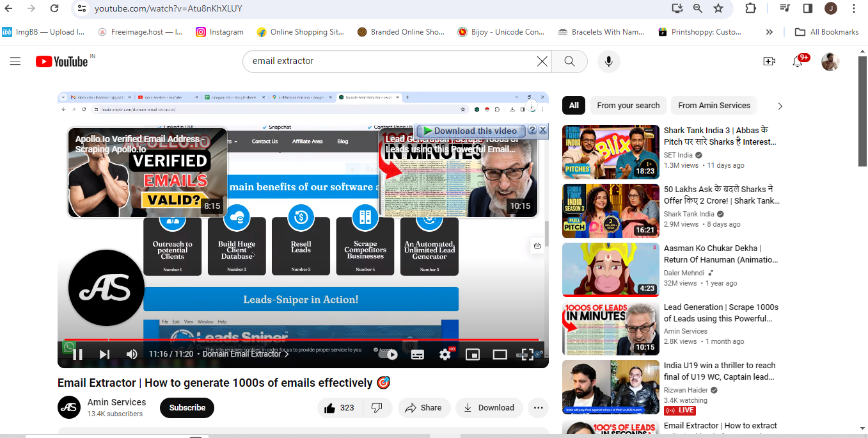Open the Amin Services channel name link
Screen dimensions: 868x438
coord(116,402)
